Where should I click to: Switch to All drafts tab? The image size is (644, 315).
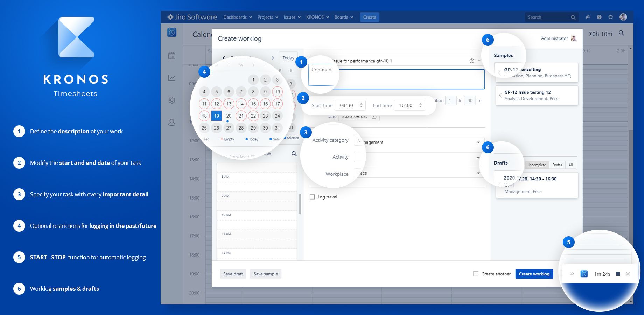[x=570, y=165]
